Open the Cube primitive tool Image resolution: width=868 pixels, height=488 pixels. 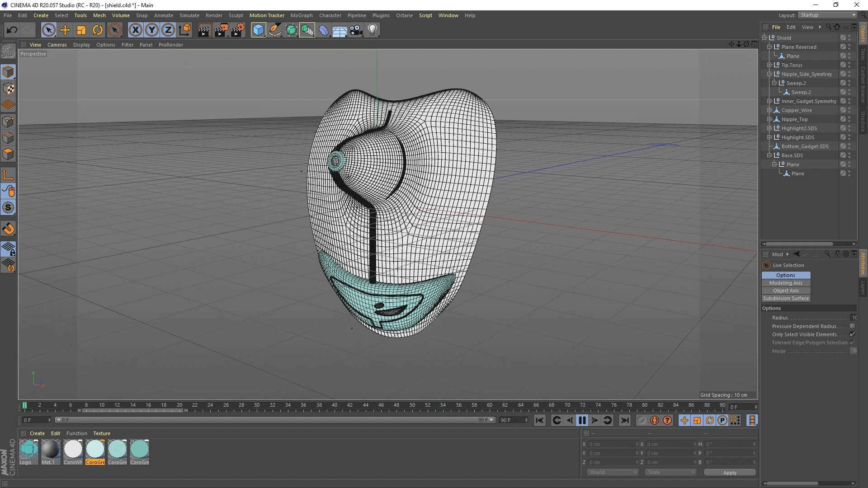258,30
